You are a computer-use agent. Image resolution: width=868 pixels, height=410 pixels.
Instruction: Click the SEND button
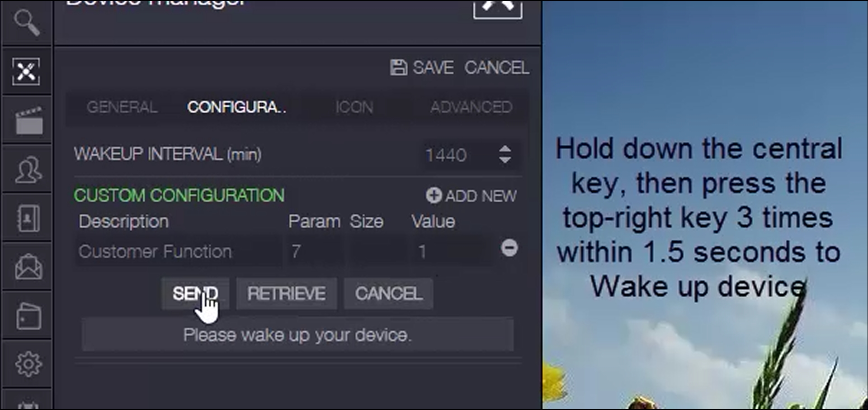[195, 294]
